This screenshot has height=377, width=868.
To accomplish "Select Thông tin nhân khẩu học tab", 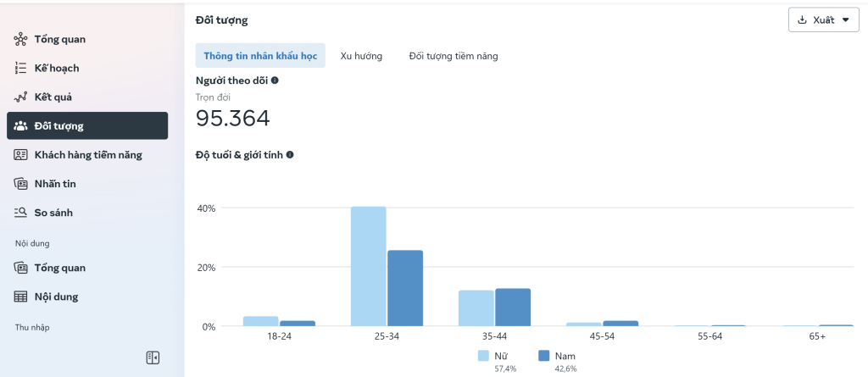I will coord(260,56).
